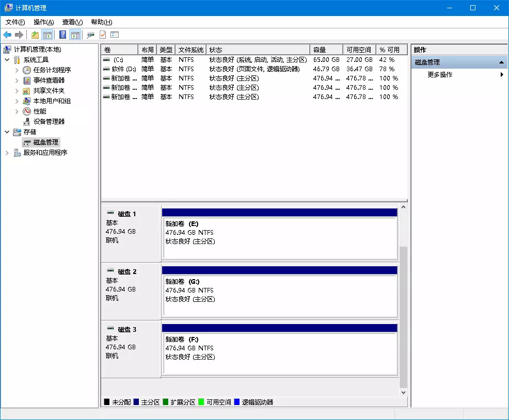Image resolution: width=509 pixels, height=420 pixels.
Task: Expand the 任务计划程序 tree node
Action: pos(17,70)
